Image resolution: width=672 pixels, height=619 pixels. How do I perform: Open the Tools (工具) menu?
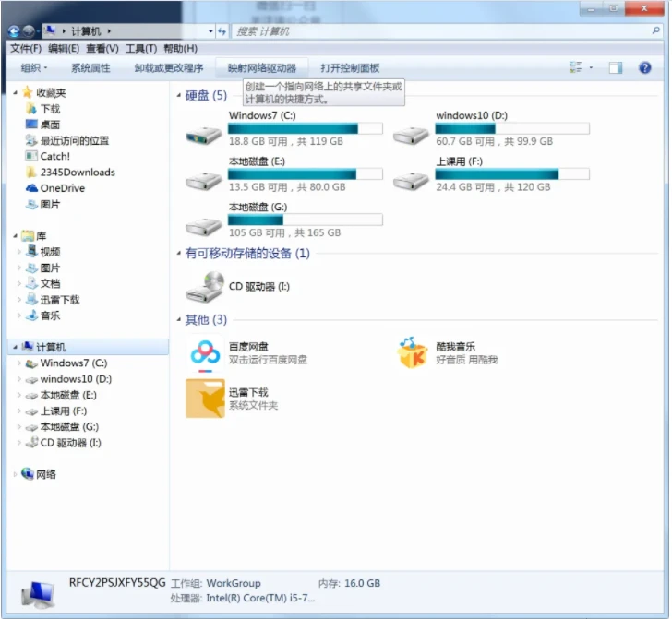pyautogui.click(x=141, y=49)
